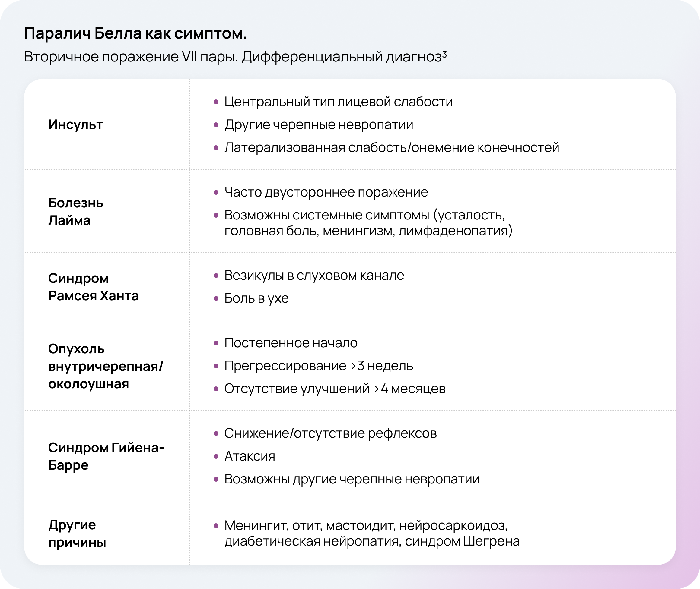Click 'Везикулы в слуховом канале' item
The height and width of the screenshot is (589, 700).
pos(314,276)
